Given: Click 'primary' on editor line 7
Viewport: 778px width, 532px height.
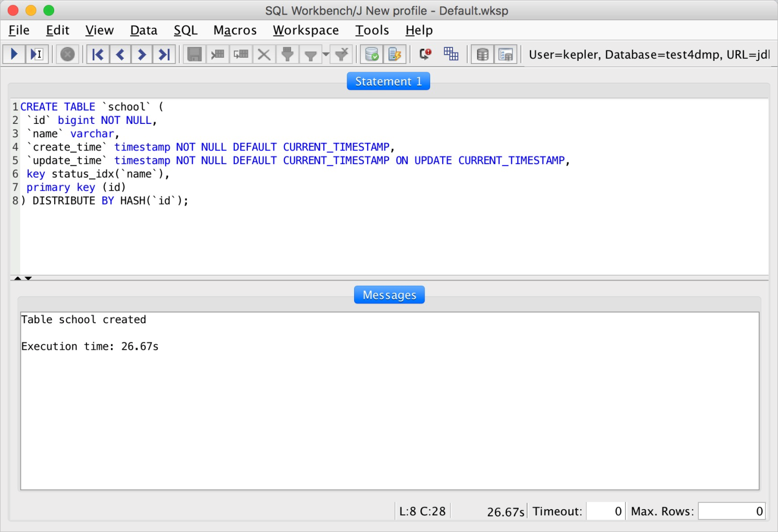Looking at the screenshot, I should 48,187.
